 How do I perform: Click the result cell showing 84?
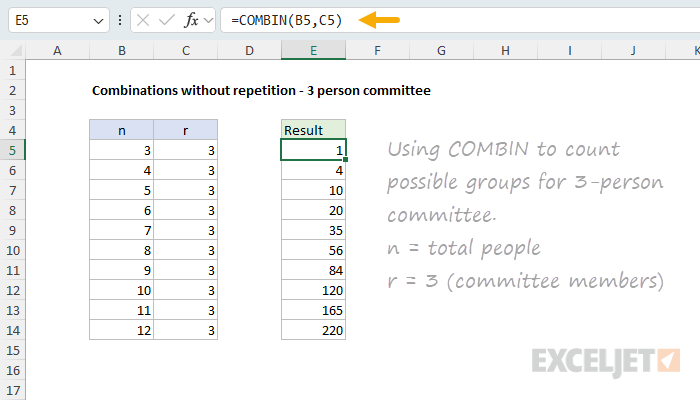click(x=313, y=271)
